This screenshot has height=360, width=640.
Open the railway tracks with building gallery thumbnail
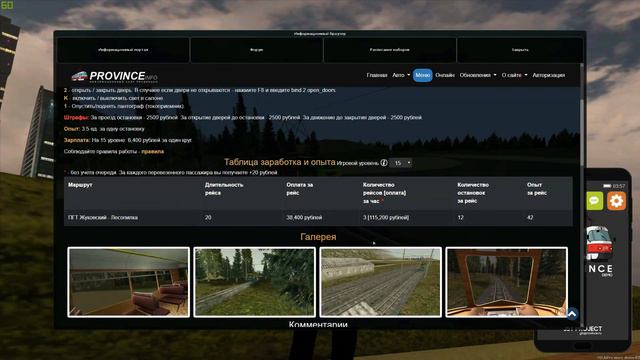380,282
